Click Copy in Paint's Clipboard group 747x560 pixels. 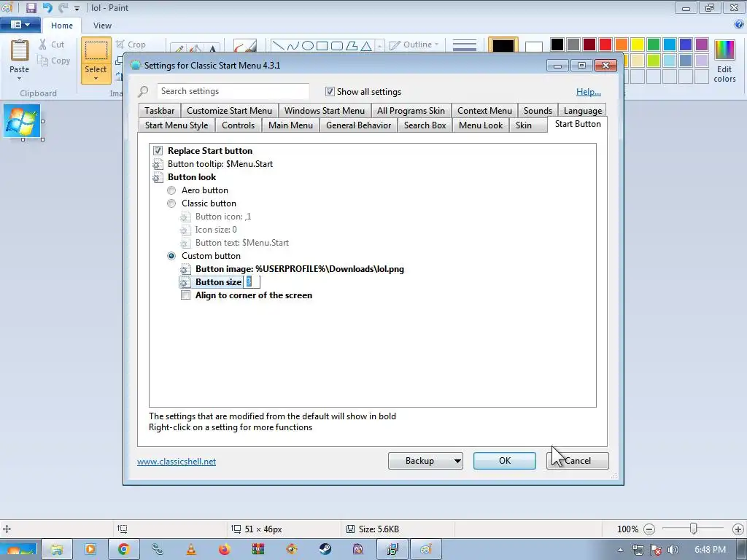click(54, 61)
